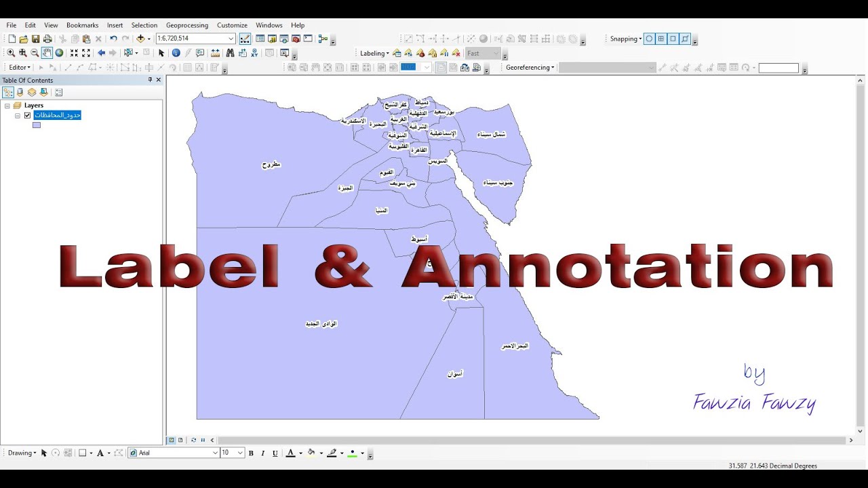
Task: Activate the Pan hand tool
Action: point(47,53)
